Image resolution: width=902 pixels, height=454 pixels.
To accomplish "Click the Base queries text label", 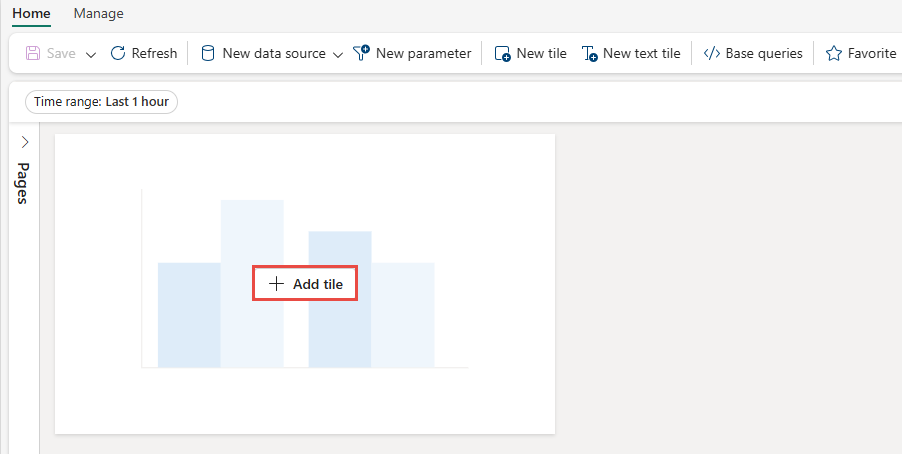I will (x=764, y=53).
